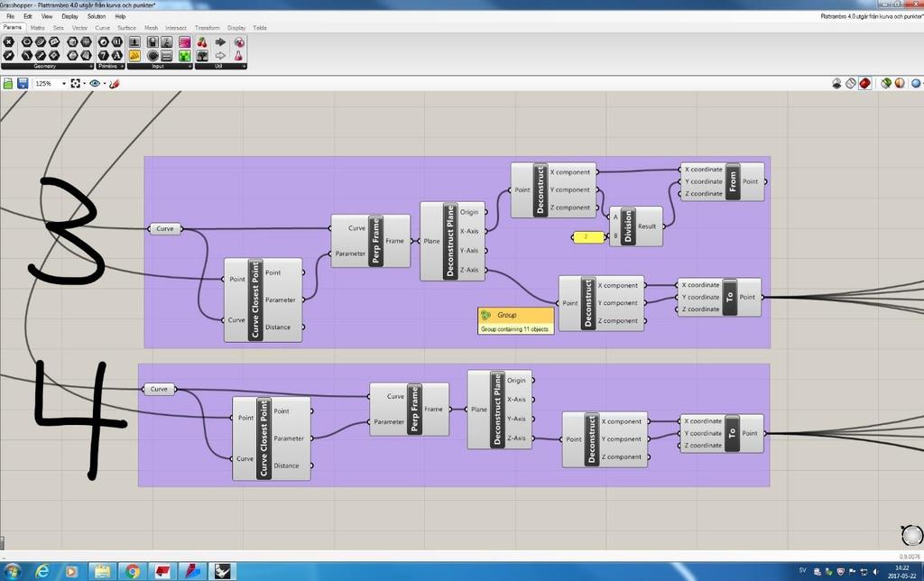Switch to the Curve tab
This screenshot has width=924, height=581.
[103, 28]
